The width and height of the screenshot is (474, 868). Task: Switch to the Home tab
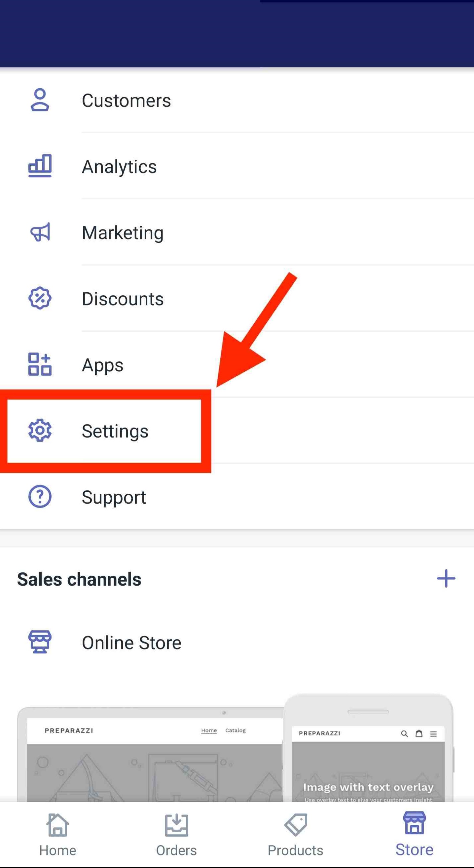pyautogui.click(x=58, y=835)
